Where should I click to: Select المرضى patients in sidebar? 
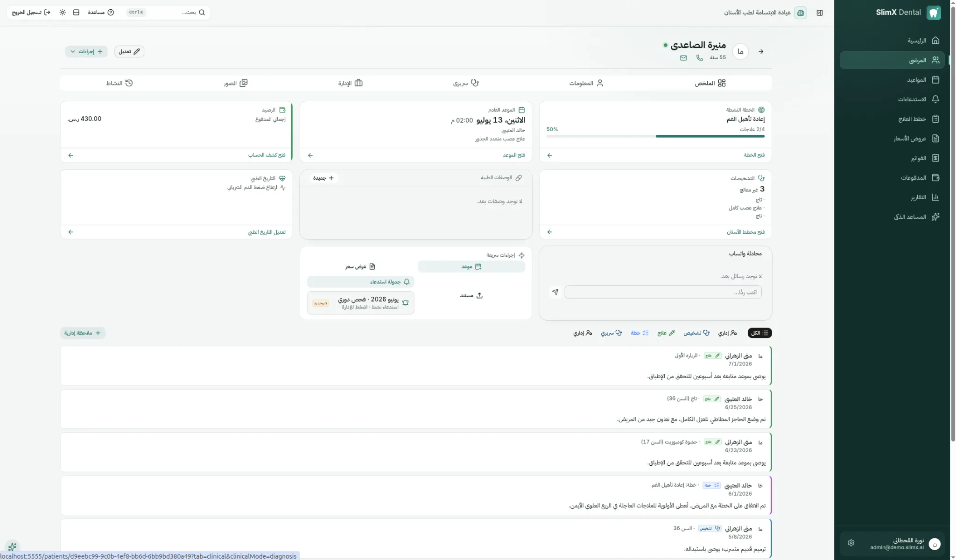[x=892, y=60]
